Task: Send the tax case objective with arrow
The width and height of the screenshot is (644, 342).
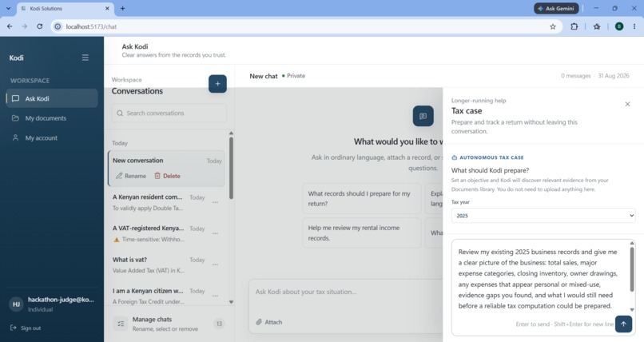Action: tap(623, 324)
